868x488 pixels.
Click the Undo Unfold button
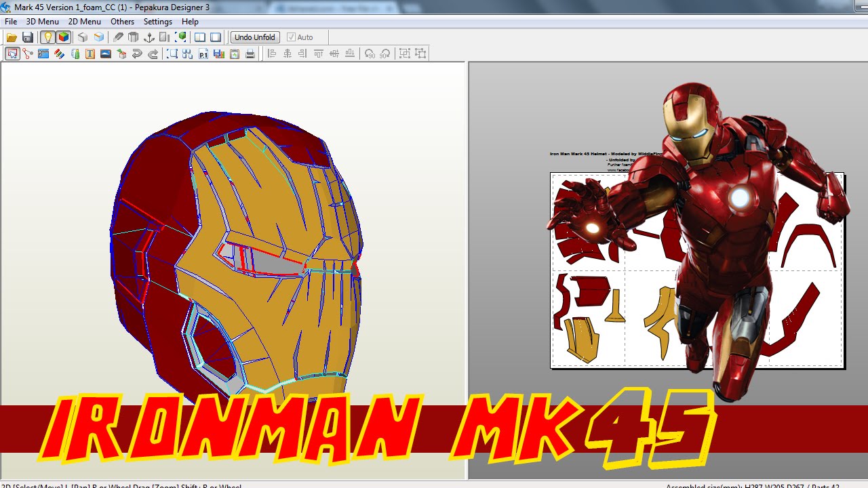255,37
